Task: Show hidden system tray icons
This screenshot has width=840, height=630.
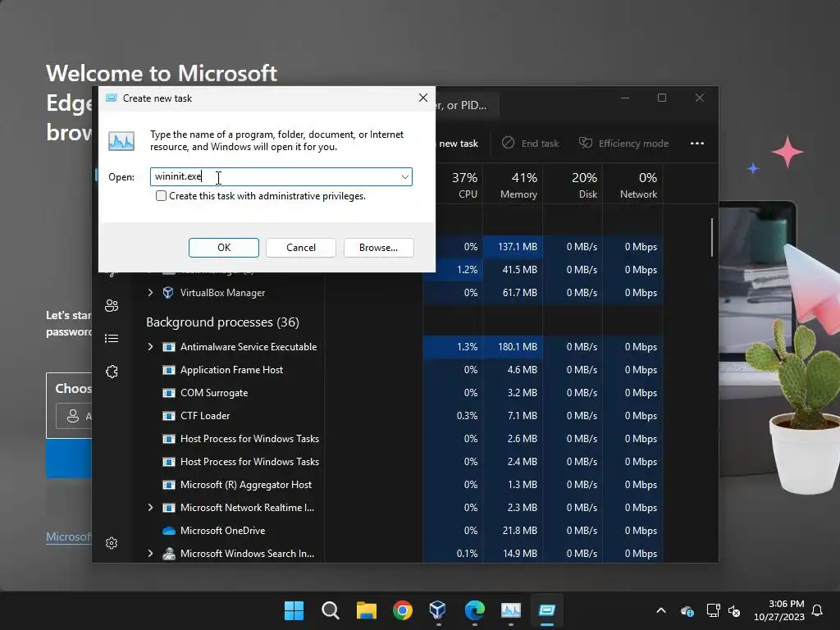Action: [661, 610]
